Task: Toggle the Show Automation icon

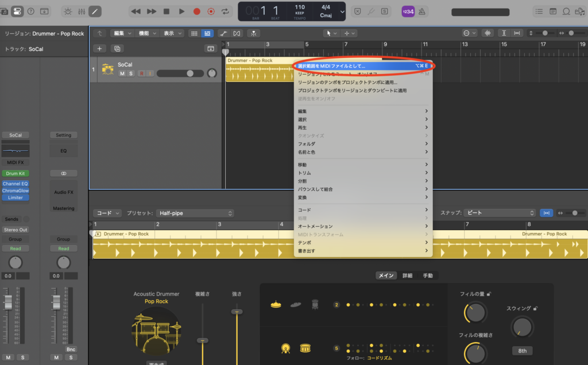Action: [x=223, y=33]
